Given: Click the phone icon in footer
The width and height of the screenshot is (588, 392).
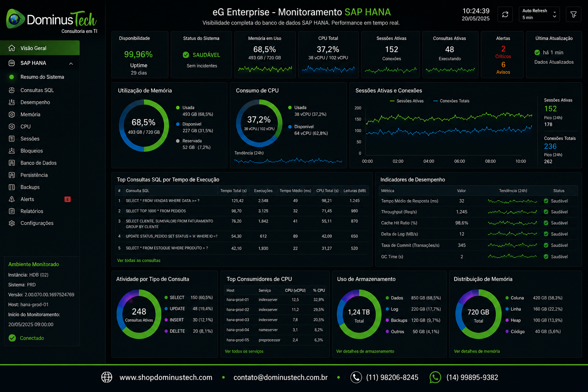Looking at the screenshot, I should pos(356,377).
